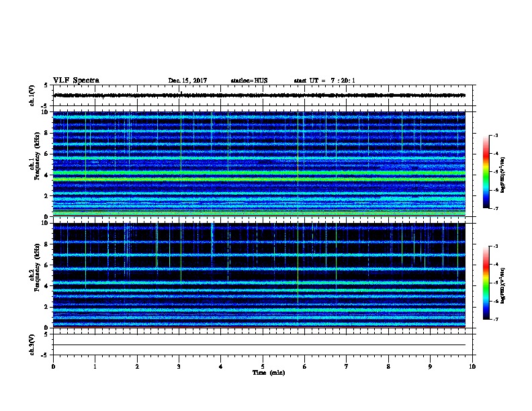The width and height of the screenshot is (532, 411).
Task: Click the 10 kHz tick label of ch.2 spectrogram
Action: tap(45, 223)
